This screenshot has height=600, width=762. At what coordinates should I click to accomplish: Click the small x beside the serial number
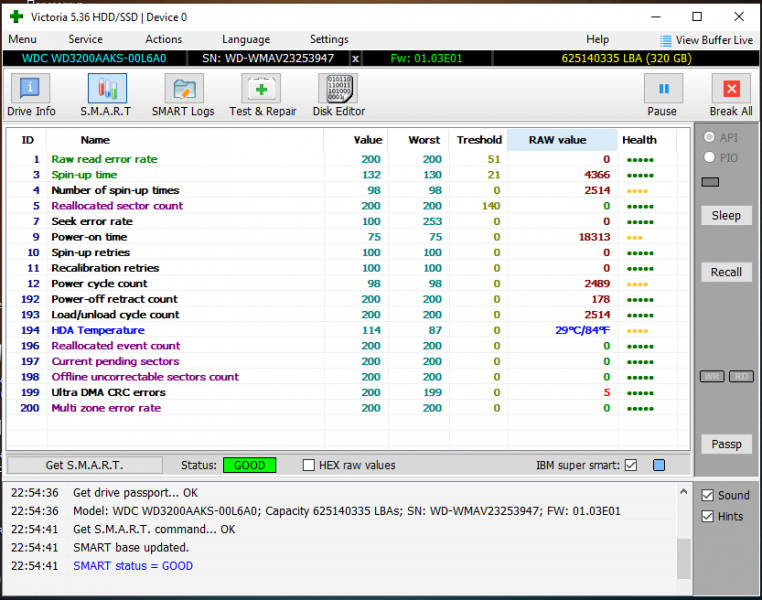click(x=356, y=59)
